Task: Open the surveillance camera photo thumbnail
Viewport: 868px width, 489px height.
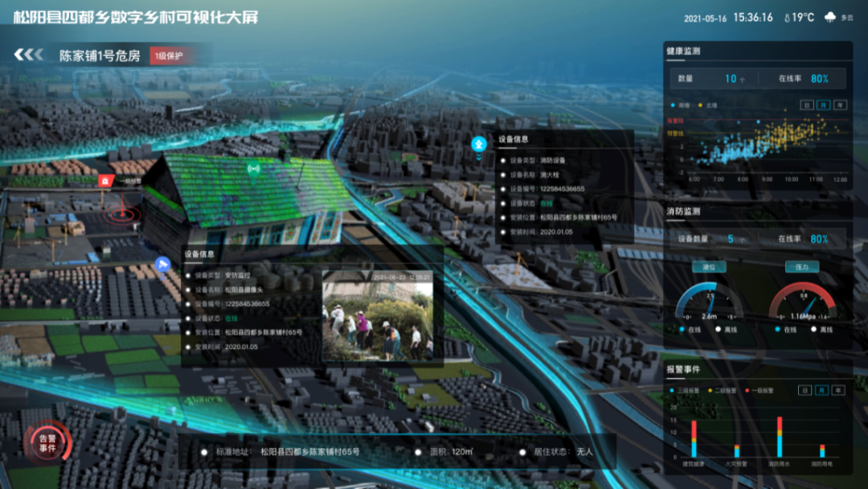Action: coord(378,315)
